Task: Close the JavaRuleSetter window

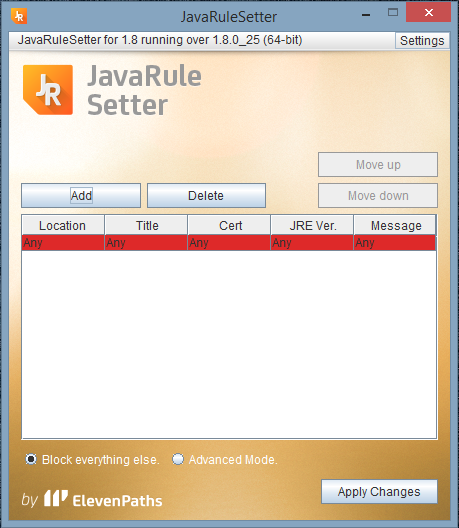Action: [428, 13]
